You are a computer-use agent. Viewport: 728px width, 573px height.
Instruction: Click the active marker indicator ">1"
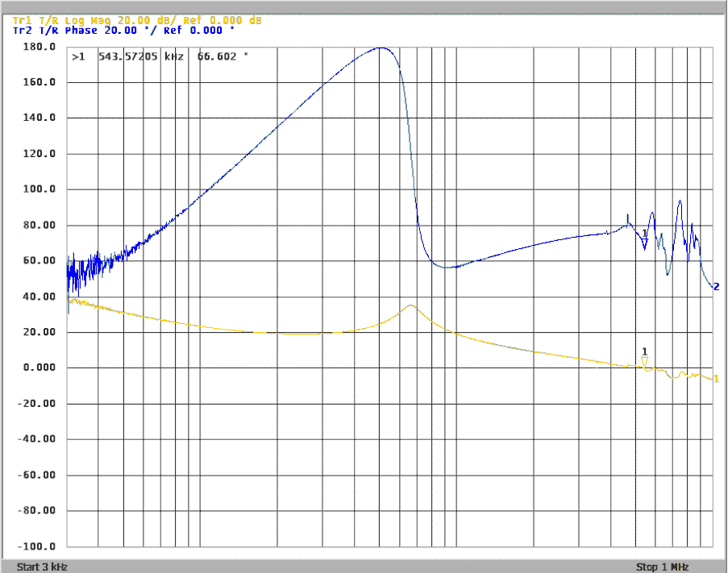click(77, 57)
